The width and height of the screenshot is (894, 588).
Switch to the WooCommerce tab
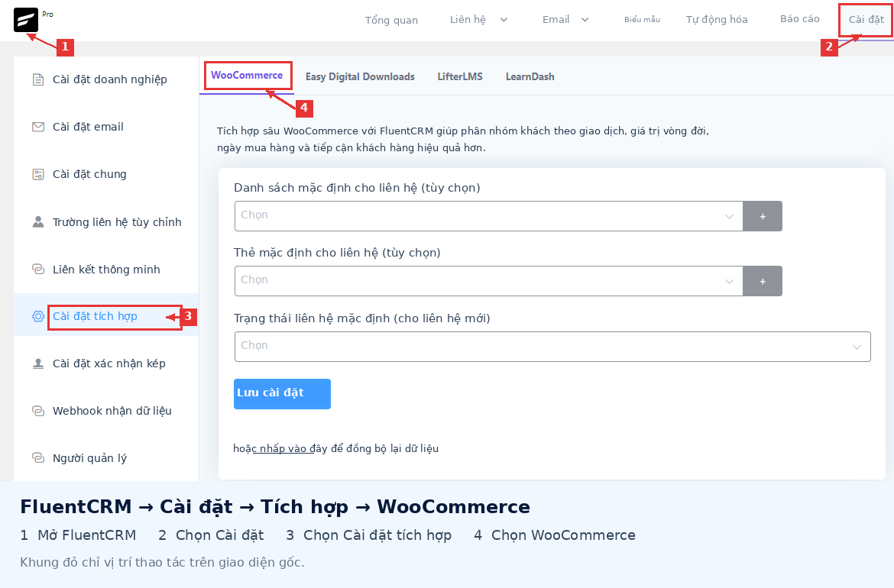click(247, 75)
